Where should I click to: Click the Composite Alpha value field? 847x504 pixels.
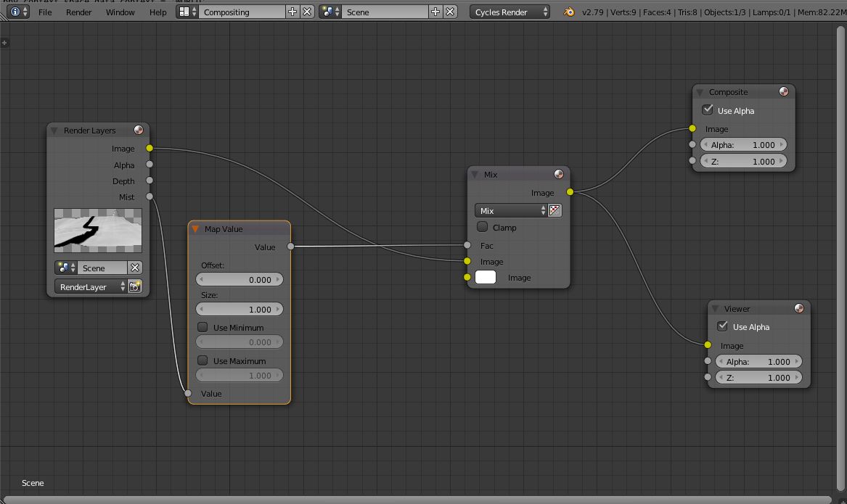[x=743, y=144]
